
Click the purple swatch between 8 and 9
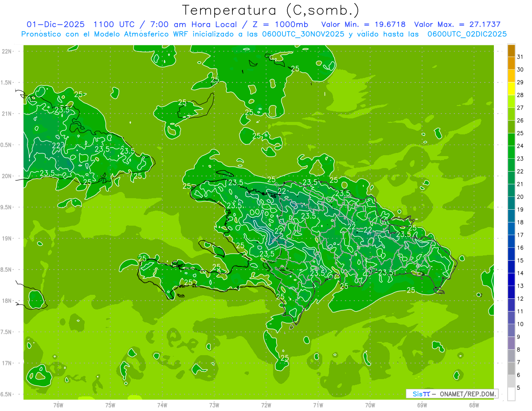point(511,343)
